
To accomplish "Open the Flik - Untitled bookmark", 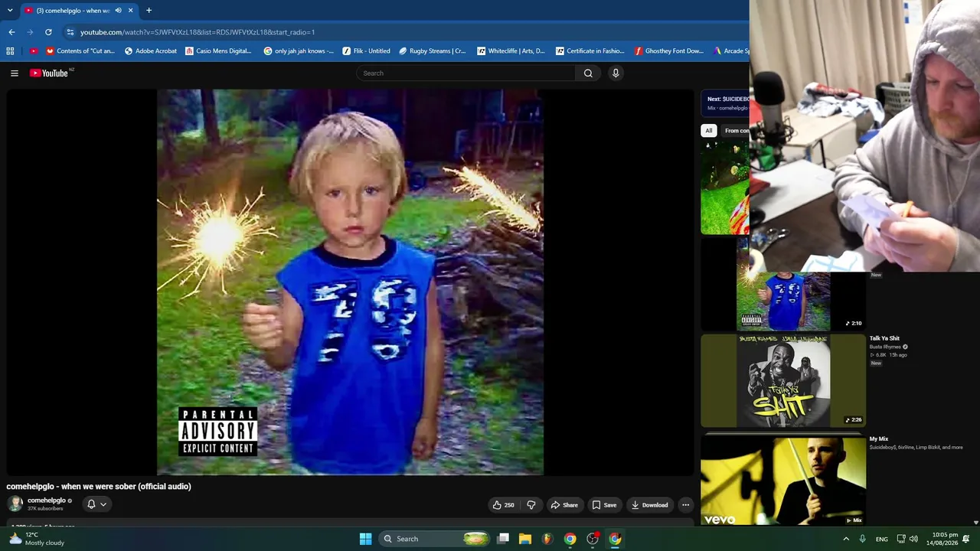I will (x=366, y=51).
